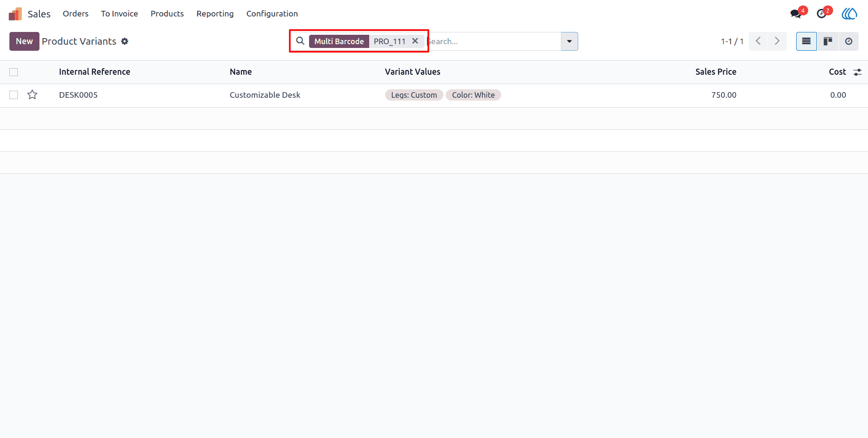Switch to activity view
The height and width of the screenshot is (438, 868).
[849, 41]
